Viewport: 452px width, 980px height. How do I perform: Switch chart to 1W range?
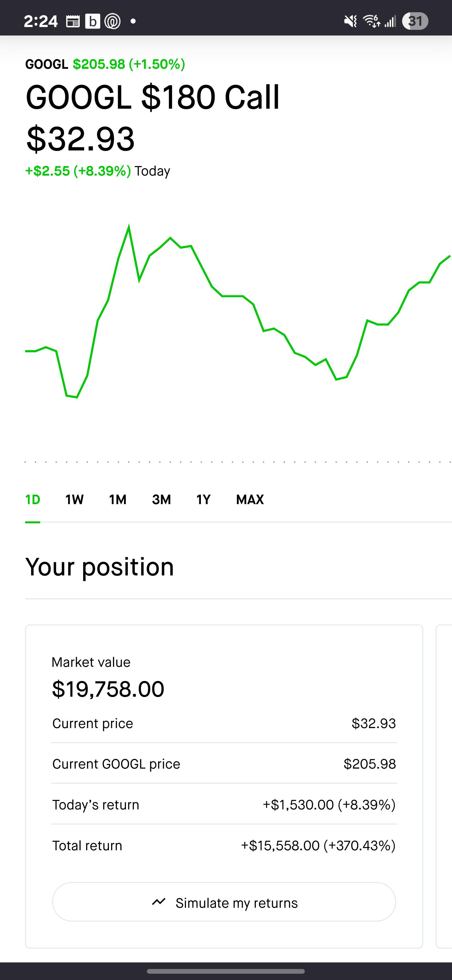(x=74, y=499)
